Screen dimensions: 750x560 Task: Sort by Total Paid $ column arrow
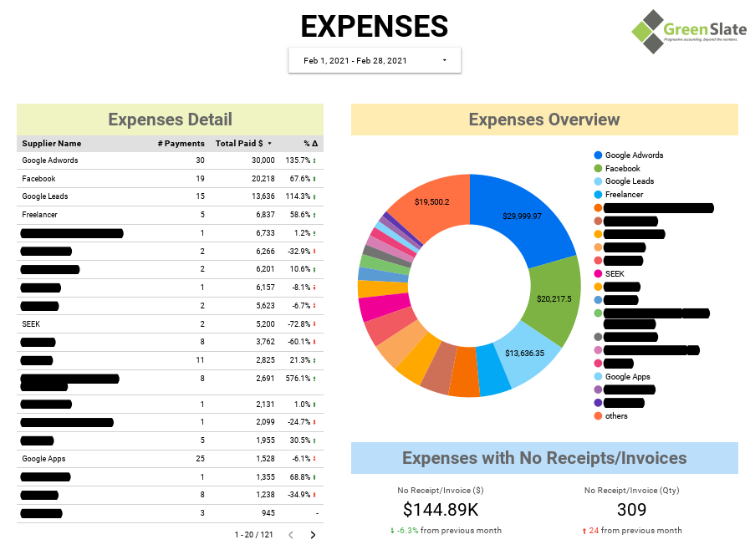point(270,144)
